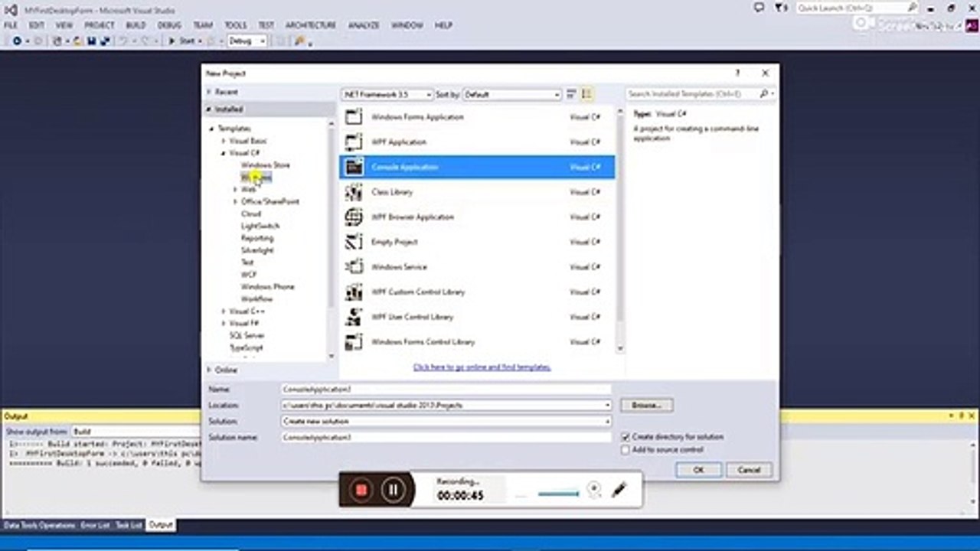Stop the screen recording

point(361,490)
